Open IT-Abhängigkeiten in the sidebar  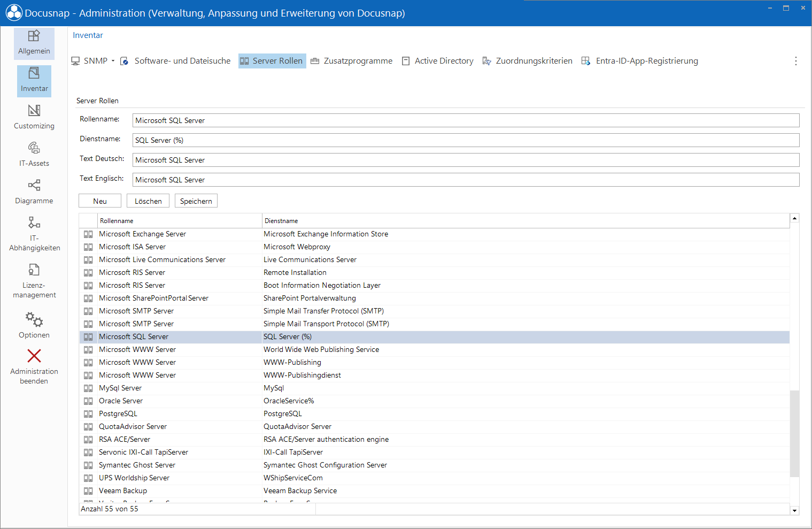(x=34, y=234)
